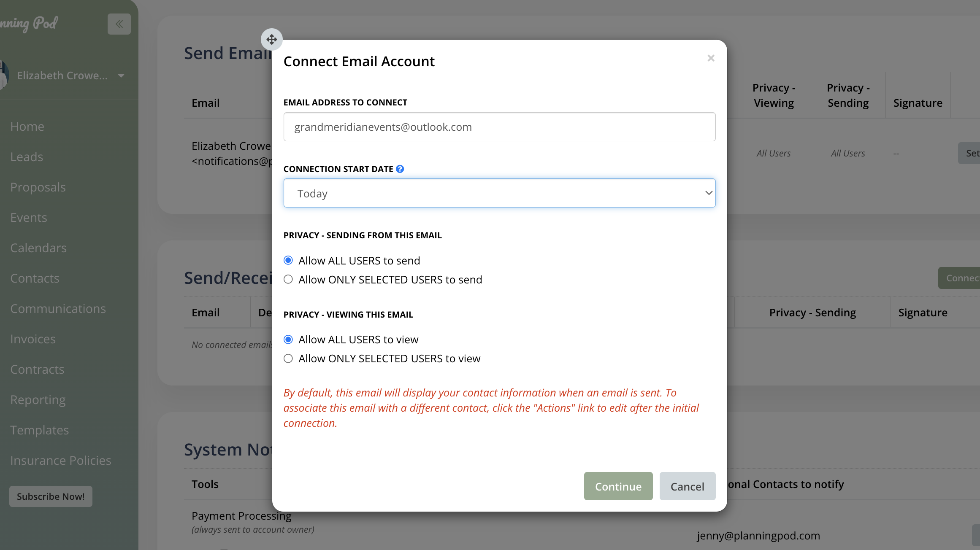
Task: Close the Connect Email Account dialog
Action: (711, 58)
